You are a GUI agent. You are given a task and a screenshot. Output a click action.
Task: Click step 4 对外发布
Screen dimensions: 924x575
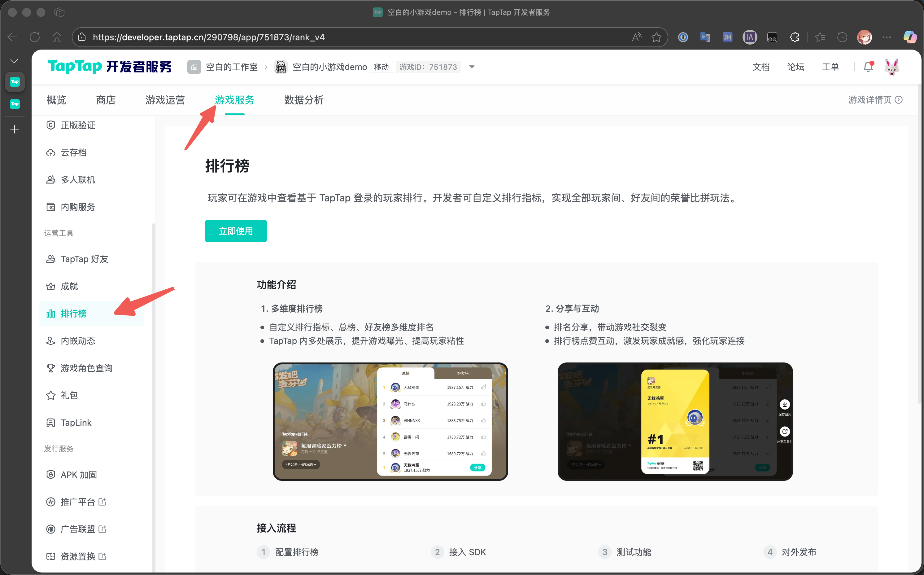click(x=790, y=552)
